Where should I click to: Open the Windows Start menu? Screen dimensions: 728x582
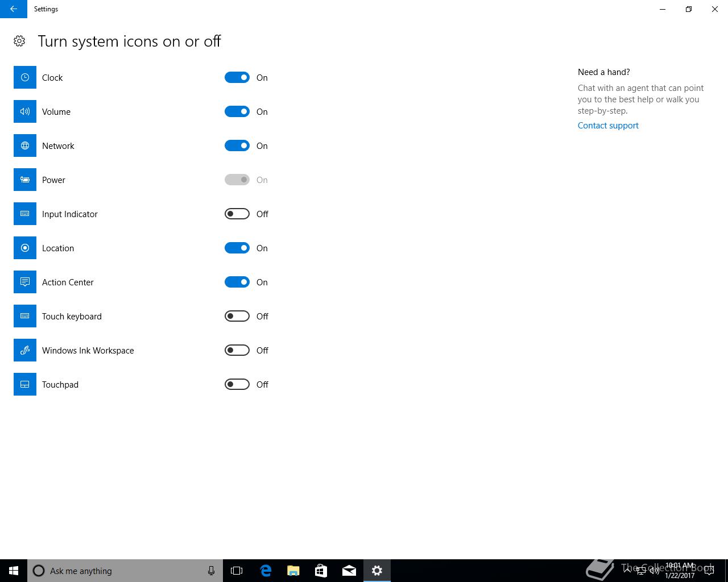click(x=14, y=571)
